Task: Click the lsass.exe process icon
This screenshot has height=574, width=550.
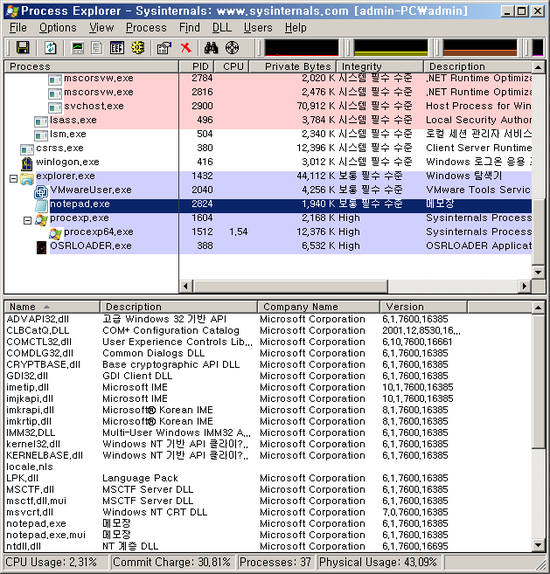Action: point(41,122)
